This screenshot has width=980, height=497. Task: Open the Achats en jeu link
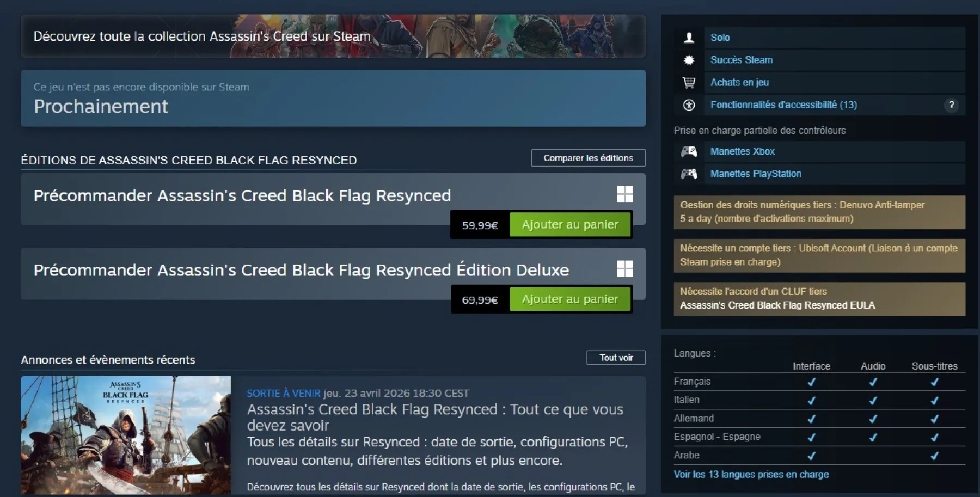tap(739, 82)
